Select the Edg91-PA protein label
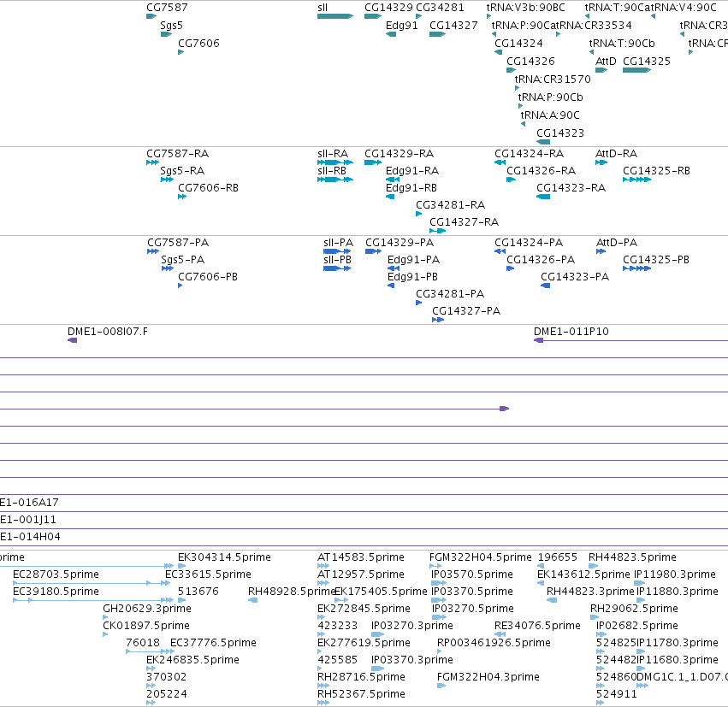The height and width of the screenshot is (707, 728). tap(413, 260)
